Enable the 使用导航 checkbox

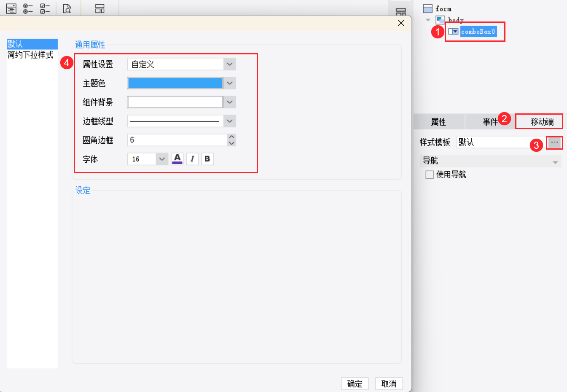click(x=430, y=175)
